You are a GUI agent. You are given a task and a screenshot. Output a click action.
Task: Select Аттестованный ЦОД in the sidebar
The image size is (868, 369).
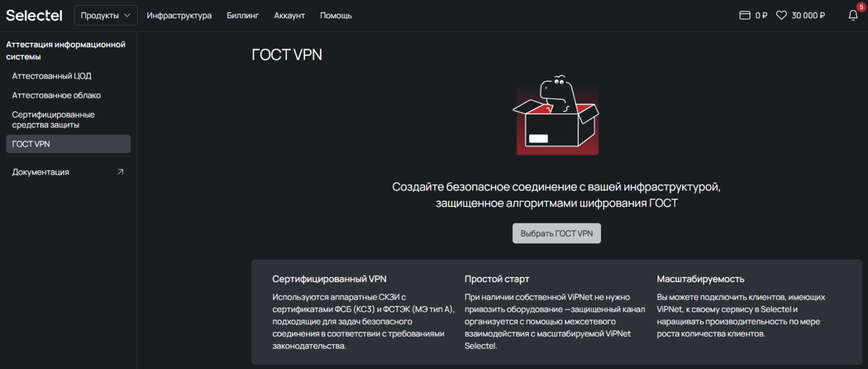point(52,76)
